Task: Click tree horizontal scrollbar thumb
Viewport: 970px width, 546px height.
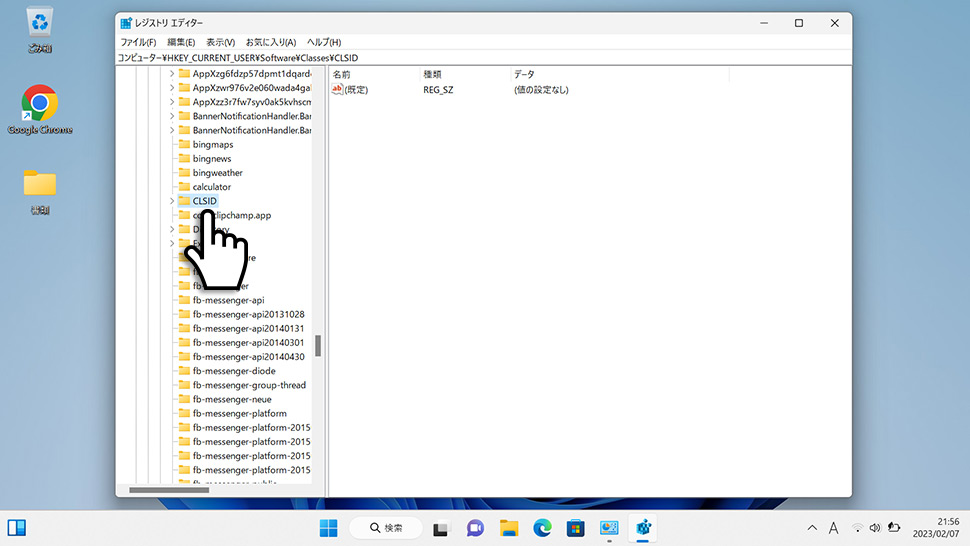Action: (x=169, y=490)
